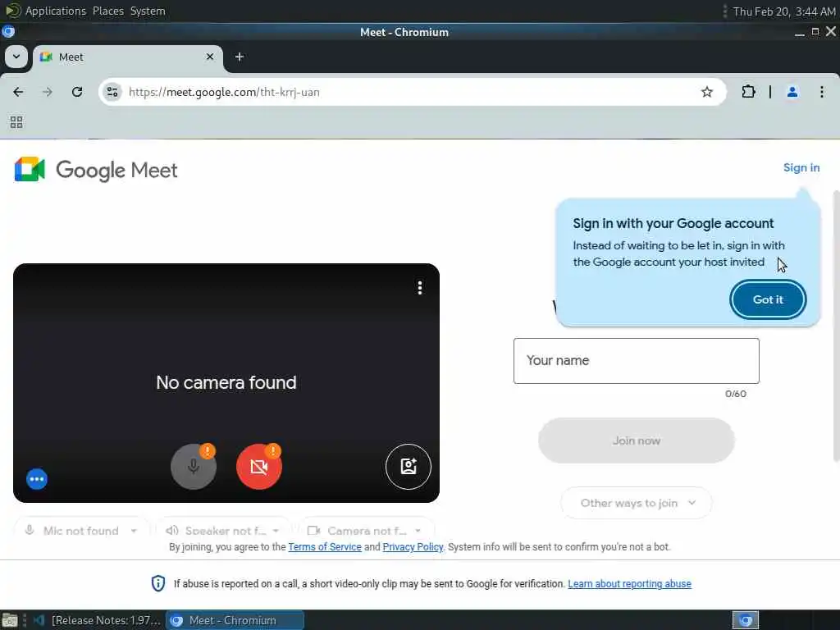
Task: Toggle the microphone button in preview
Action: point(194,467)
